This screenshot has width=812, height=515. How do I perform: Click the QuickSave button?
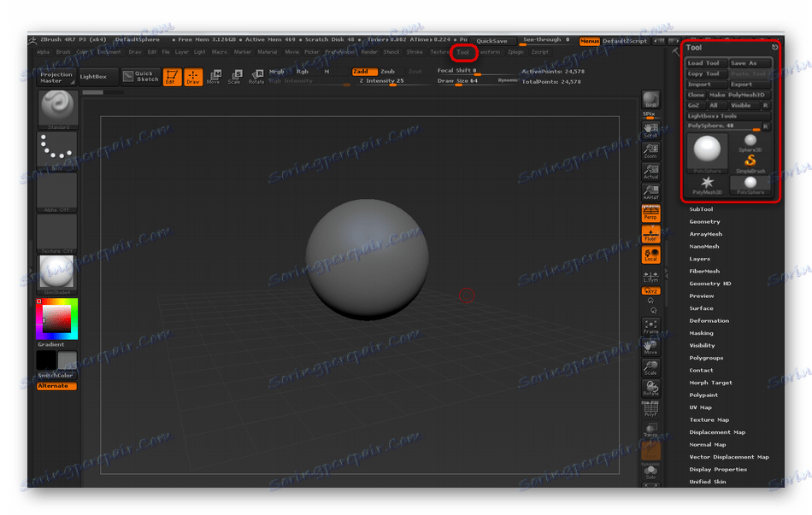tap(492, 41)
